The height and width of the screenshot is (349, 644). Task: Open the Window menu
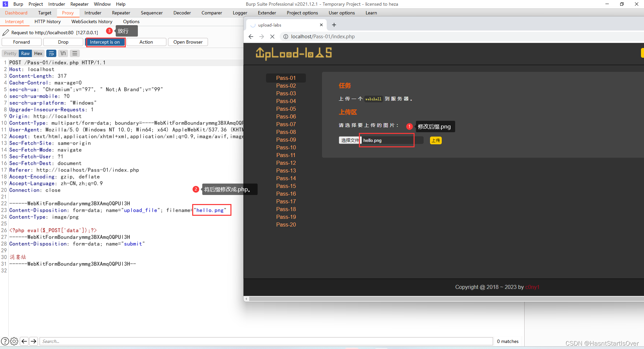pyautogui.click(x=102, y=4)
